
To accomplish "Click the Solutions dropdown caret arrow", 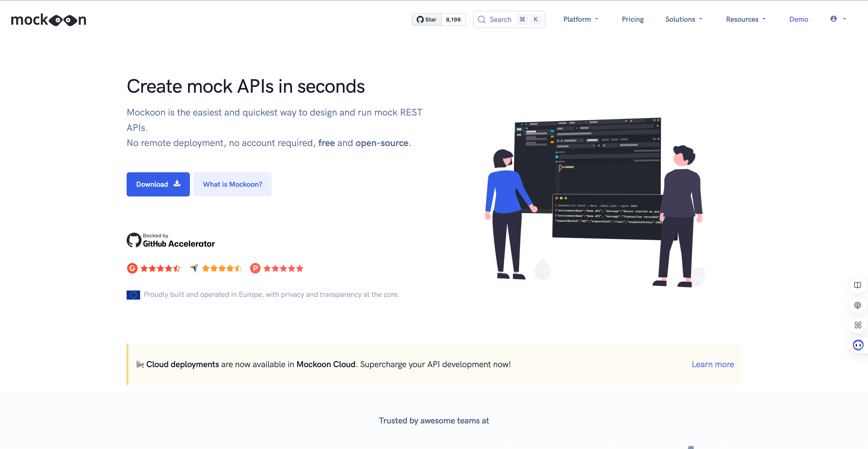I will point(701,19).
